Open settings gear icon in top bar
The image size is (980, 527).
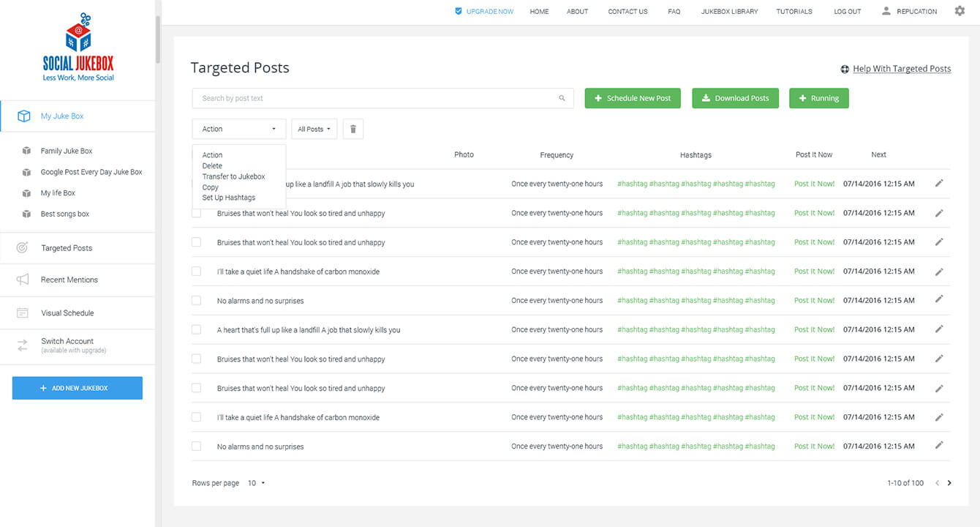(x=960, y=11)
